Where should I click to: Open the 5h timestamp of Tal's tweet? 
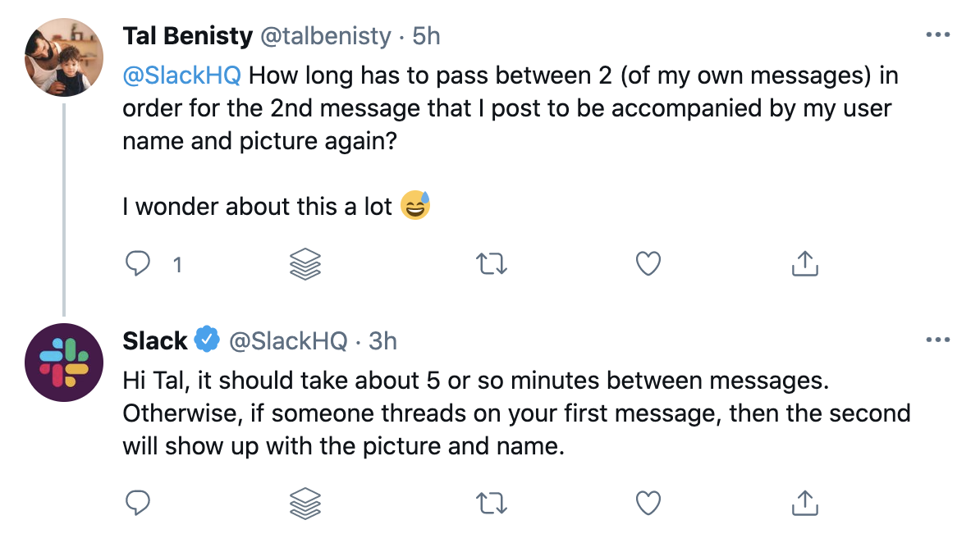pos(426,36)
